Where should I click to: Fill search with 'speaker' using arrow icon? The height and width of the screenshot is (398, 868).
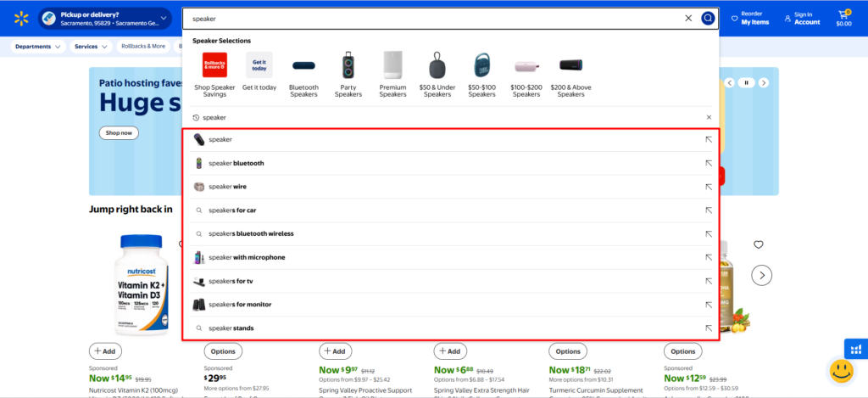coord(709,140)
